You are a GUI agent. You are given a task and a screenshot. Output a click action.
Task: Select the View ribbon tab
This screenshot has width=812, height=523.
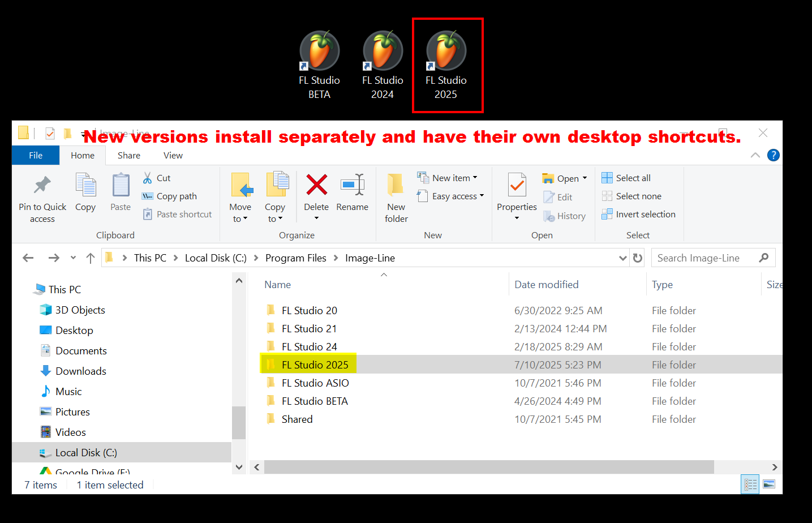coord(173,155)
